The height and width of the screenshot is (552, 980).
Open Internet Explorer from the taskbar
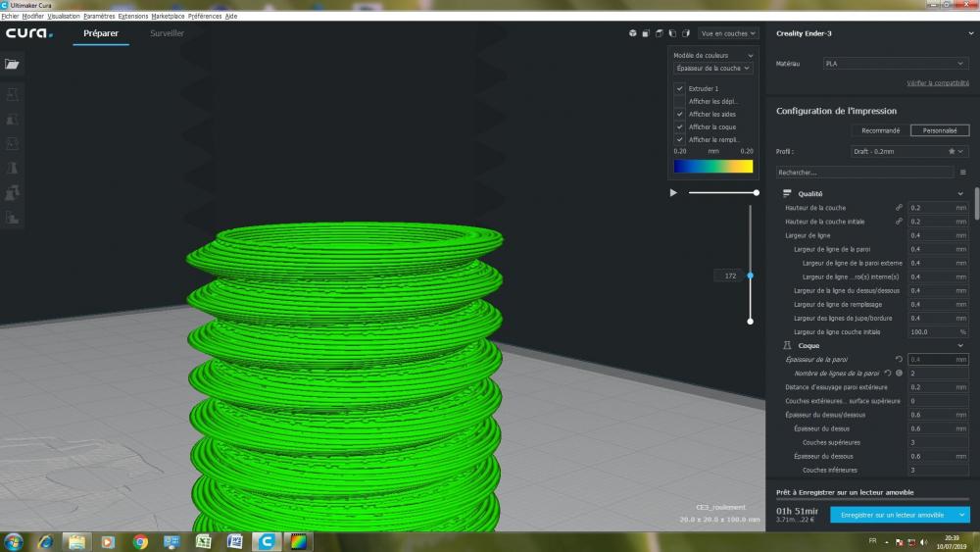point(45,541)
